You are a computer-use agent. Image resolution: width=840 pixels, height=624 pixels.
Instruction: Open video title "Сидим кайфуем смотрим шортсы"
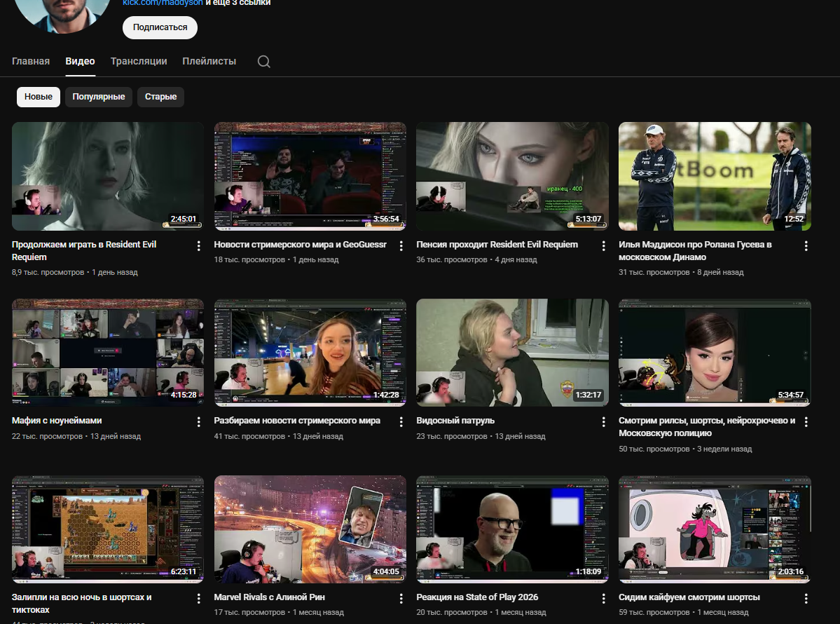click(x=689, y=597)
